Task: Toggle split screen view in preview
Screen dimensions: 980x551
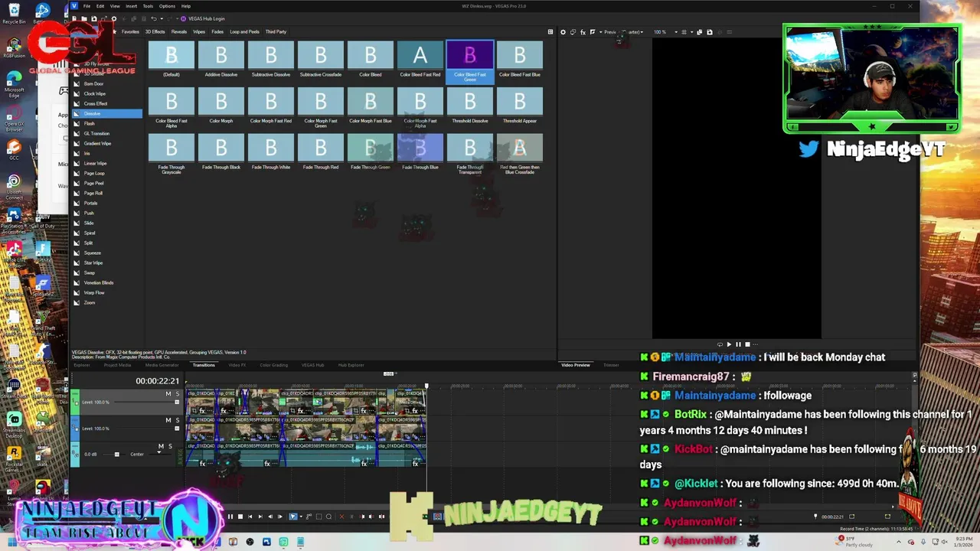Action: 593,32
